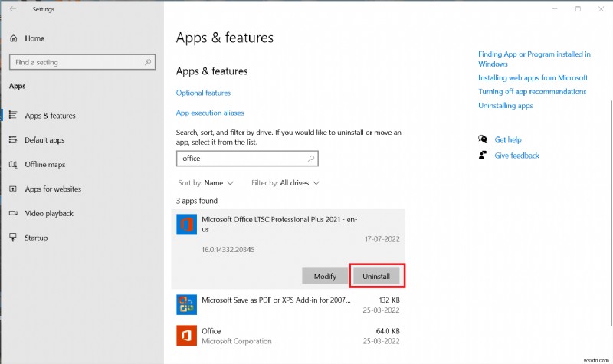Click the magnifier in the office search box
Screen dimensions: 613x364
pos(311,159)
